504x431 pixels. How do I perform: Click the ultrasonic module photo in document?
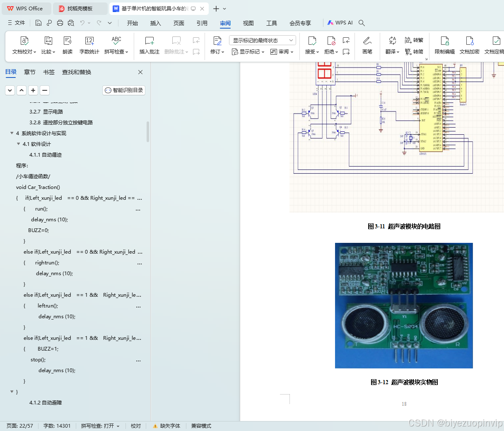coord(404,305)
